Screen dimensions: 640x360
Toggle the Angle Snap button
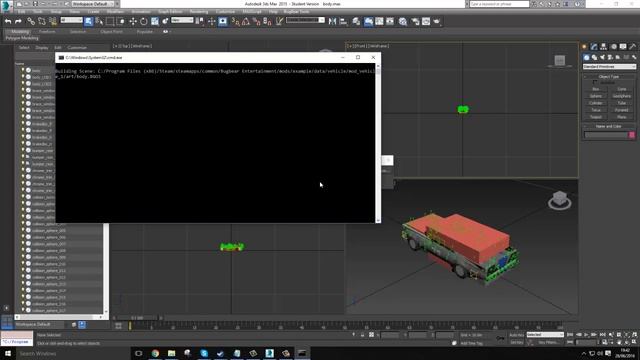click(246, 21)
